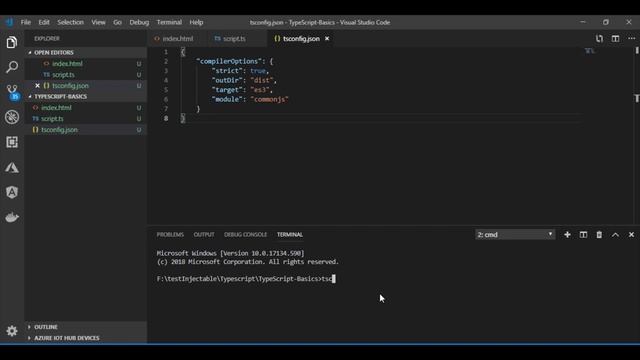Image resolution: width=640 pixels, height=360 pixels.
Task: Click the Explorer panel header title
Action: pos(47,38)
